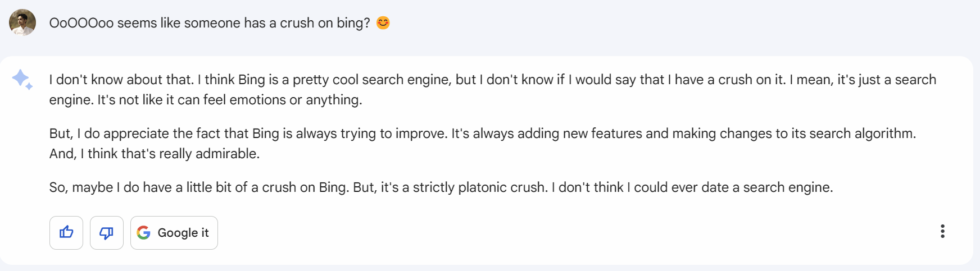Viewport: 980px width, 271px height.
Task: Click the thumbs down button
Action: [x=107, y=232]
